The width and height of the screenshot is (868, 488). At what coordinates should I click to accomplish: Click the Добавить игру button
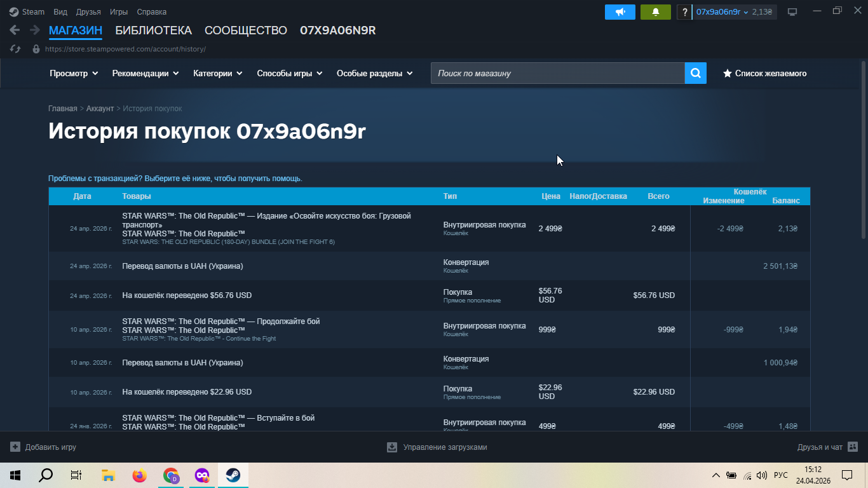pyautogui.click(x=43, y=447)
